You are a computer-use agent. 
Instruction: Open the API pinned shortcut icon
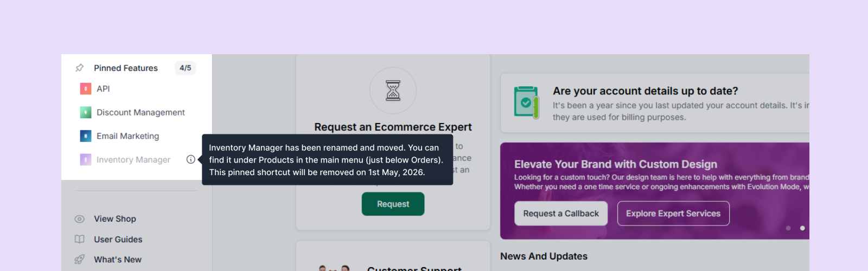pyautogui.click(x=86, y=89)
